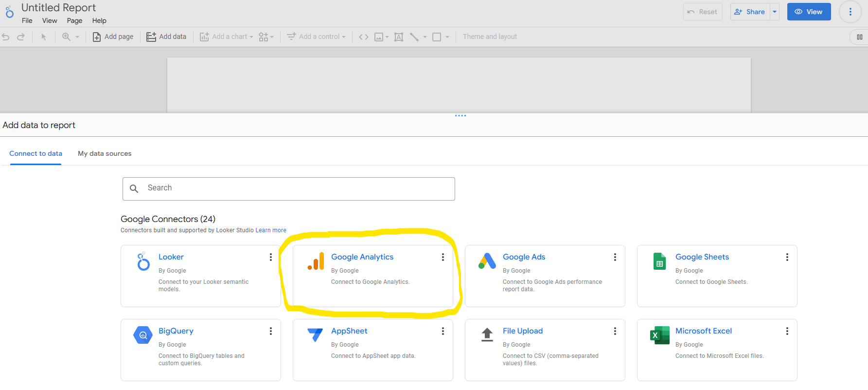Click the embed URL code icon

click(x=364, y=37)
